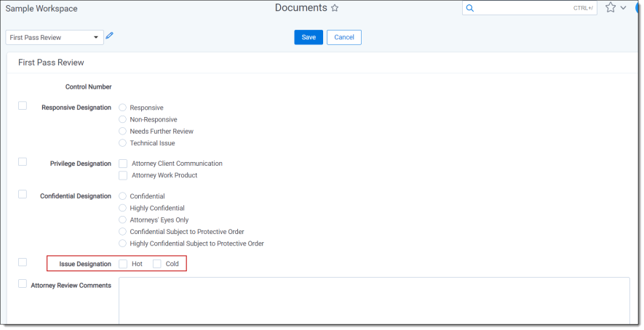Viewport: 644px width, 330px height.
Task: Enable the Cold issue checkbox
Action: click(x=157, y=264)
